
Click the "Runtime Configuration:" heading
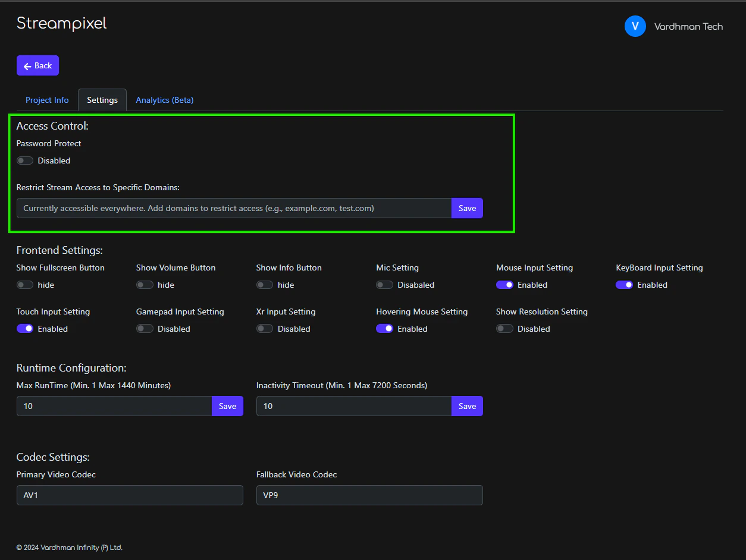coord(71,368)
